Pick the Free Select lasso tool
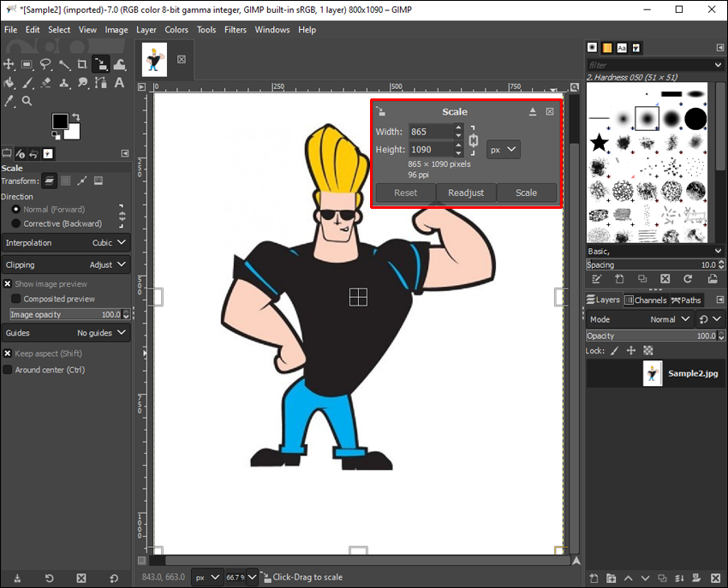 pyautogui.click(x=45, y=64)
